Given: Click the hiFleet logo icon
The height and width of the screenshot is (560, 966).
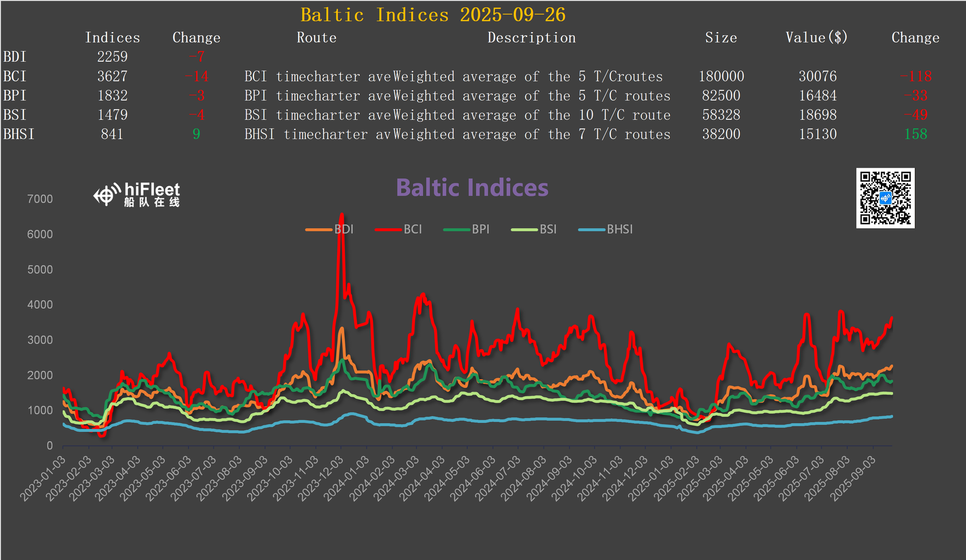Looking at the screenshot, I should tap(105, 195).
